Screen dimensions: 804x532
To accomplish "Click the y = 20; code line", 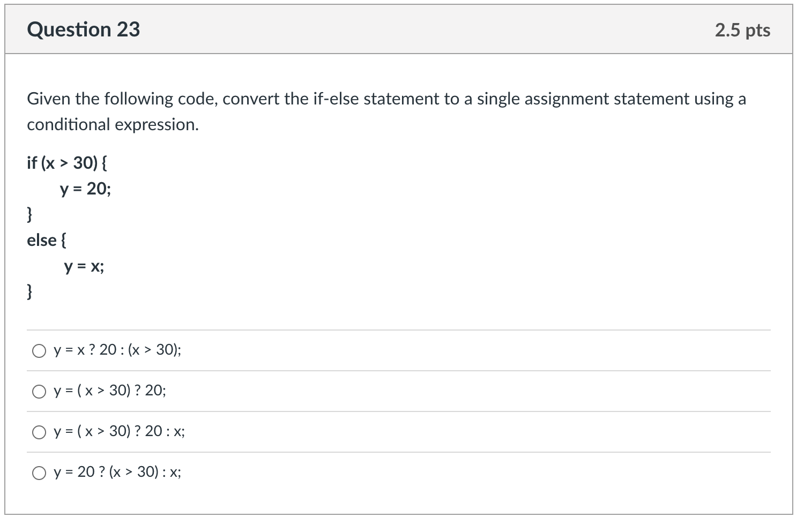I will click(x=85, y=189).
